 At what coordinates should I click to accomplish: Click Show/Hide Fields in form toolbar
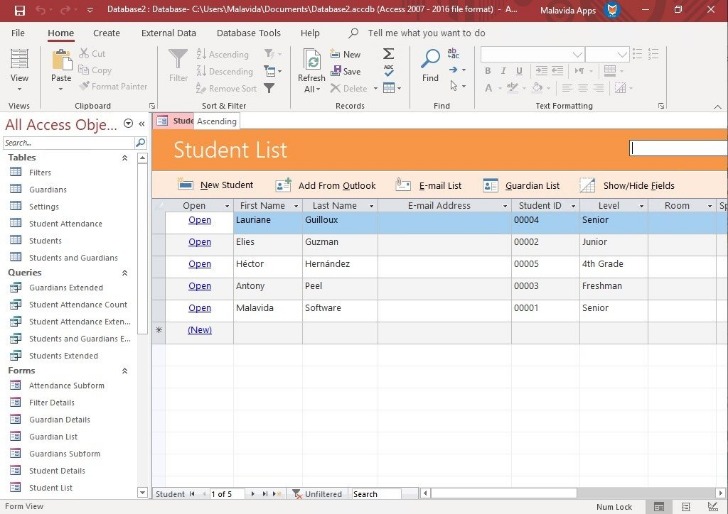587,185
